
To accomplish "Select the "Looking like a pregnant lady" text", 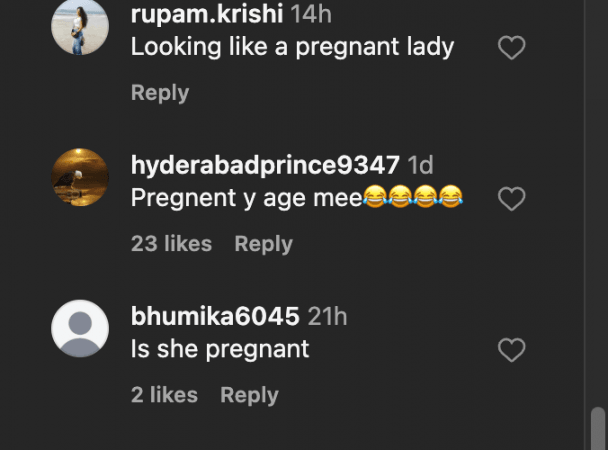I will 292,47.
